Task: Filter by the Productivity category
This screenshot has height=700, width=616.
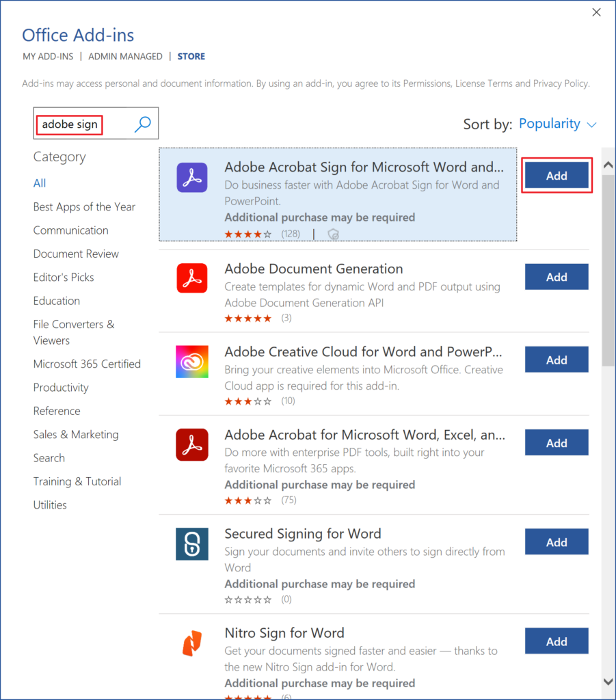Action: coord(61,388)
